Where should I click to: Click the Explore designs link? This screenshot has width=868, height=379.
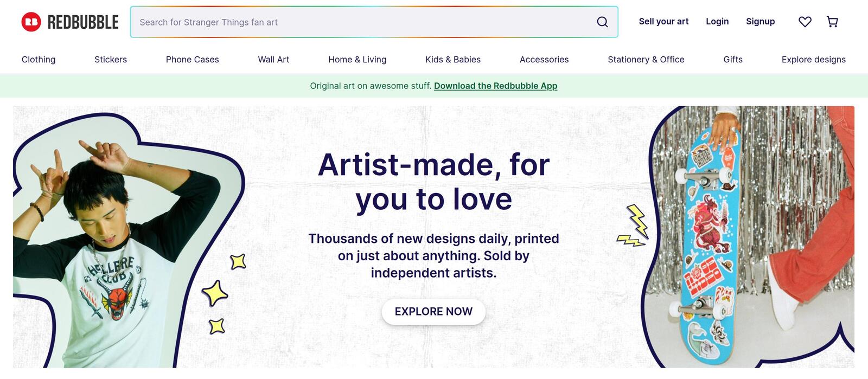tap(814, 60)
